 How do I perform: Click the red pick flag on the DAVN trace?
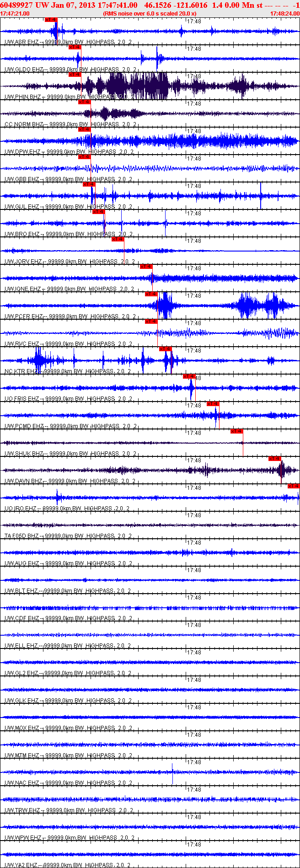(x=274, y=459)
